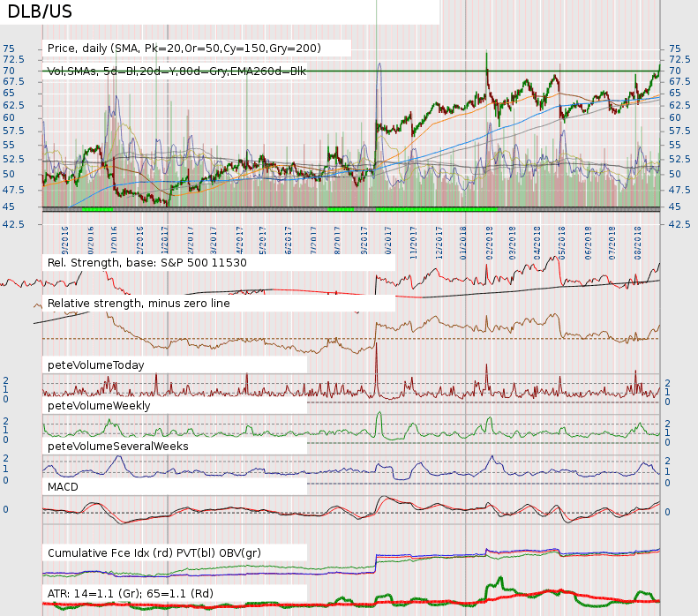The image size is (698, 616).
Task: Click the 67.5 value on the left price axis
Action: point(14,81)
